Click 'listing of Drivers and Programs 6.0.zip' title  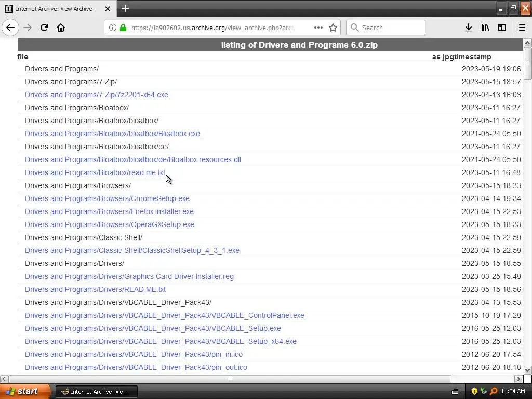tap(299, 45)
